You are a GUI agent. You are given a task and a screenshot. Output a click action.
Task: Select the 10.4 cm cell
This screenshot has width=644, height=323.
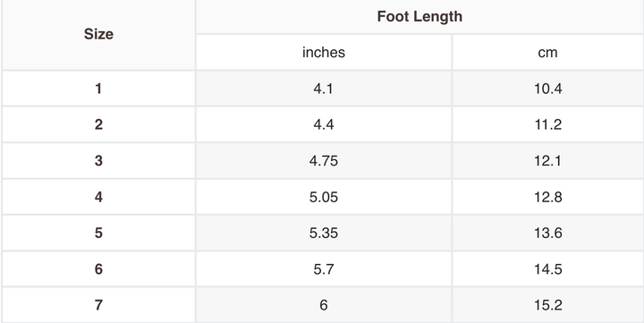coord(548,89)
